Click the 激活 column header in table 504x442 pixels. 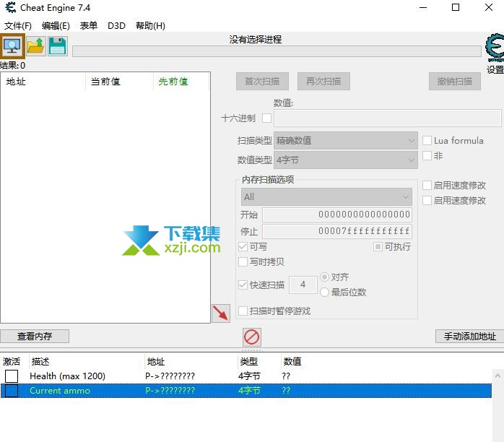(12, 362)
